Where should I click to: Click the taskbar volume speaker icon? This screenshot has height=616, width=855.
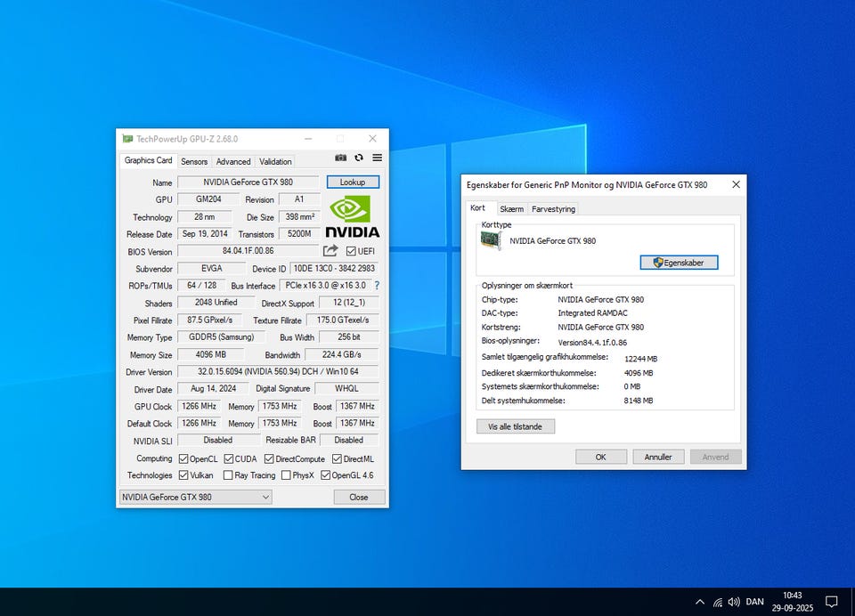tap(734, 602)
